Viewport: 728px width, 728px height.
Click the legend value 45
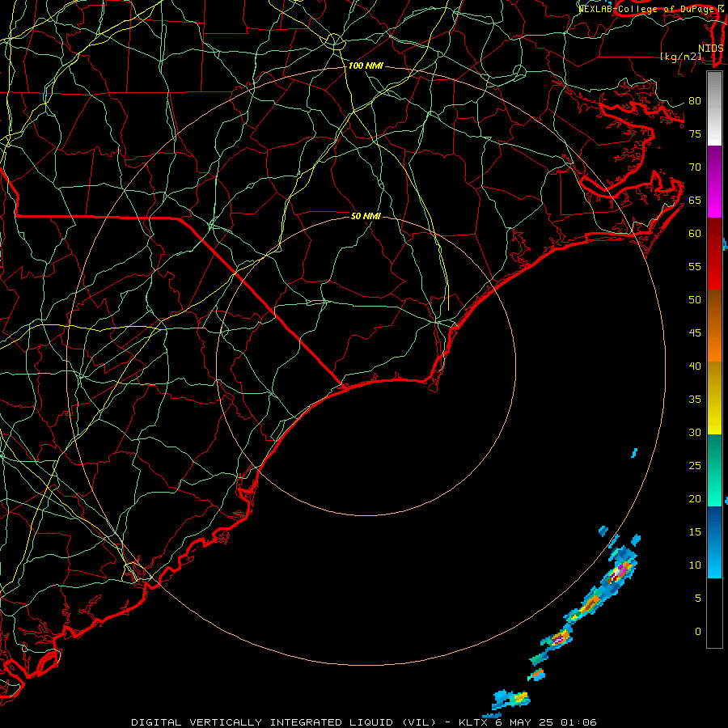[695, 333]
